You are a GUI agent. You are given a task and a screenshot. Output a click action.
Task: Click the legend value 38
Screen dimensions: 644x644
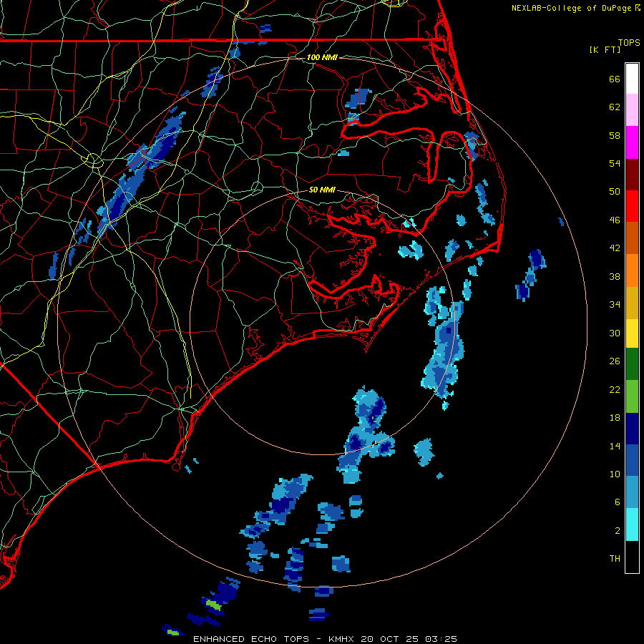[x=615, y=276]
